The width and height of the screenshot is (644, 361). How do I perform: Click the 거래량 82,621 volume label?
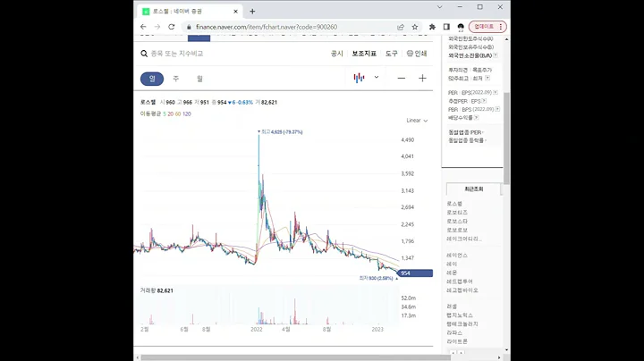pos(157,290)
